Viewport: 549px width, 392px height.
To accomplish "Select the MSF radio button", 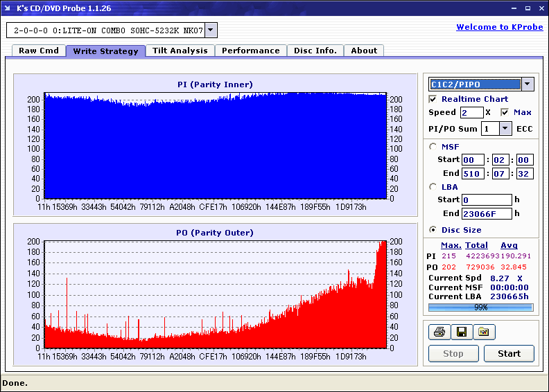I will (433, 146).
